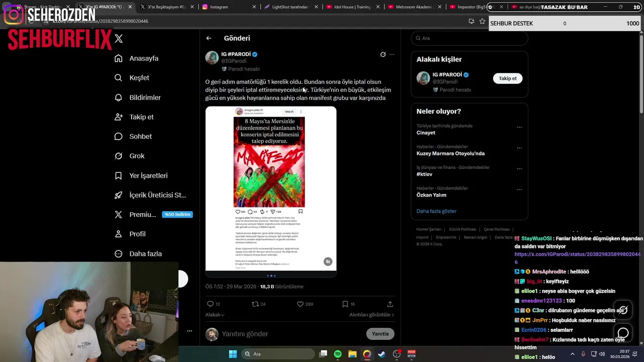Open options for Kuzey Marmara Otoyolu'nda trend

tap(519, 148)
